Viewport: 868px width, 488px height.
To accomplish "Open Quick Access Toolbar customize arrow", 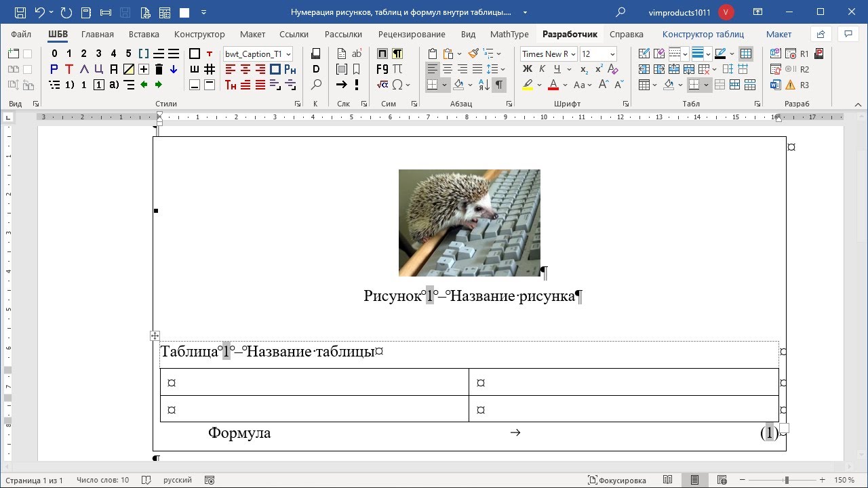I will 203,12.
